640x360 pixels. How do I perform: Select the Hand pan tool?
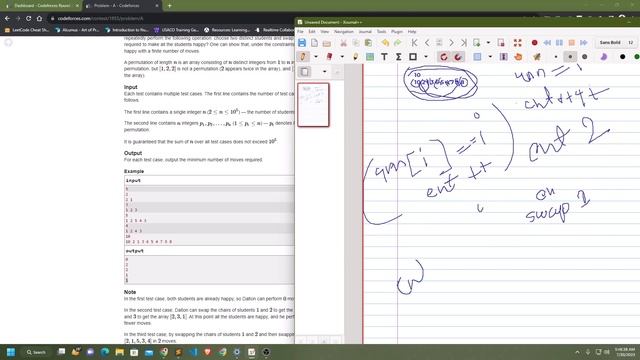[518, 57]
